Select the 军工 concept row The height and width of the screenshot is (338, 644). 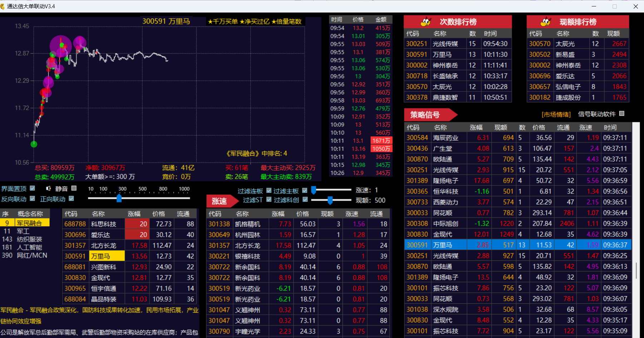click(x=25, y=231)
